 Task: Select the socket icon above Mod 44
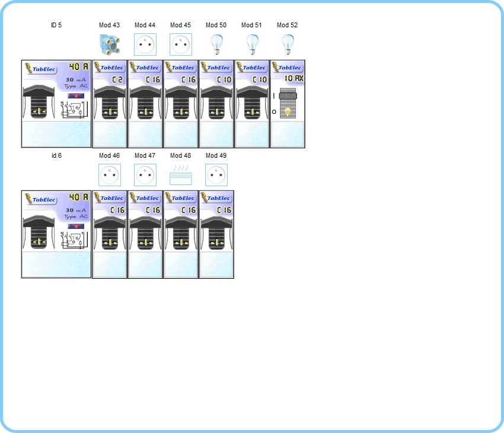(x=145, y=44)
